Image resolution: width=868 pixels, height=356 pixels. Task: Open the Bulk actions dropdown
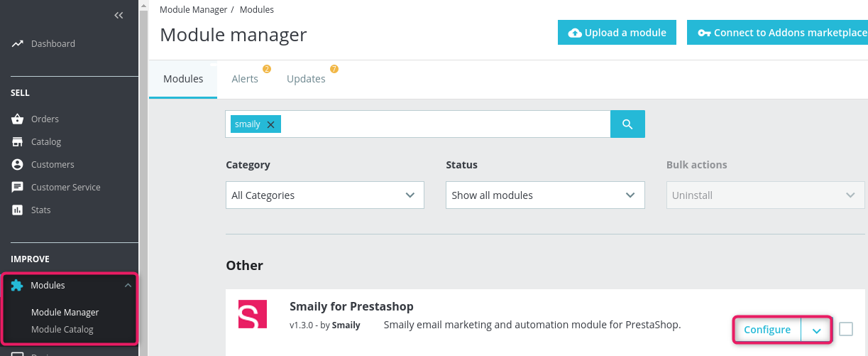click(x=765, y=195)
